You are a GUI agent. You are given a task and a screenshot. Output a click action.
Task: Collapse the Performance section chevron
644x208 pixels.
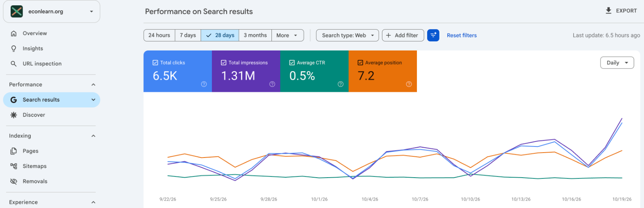tap(93, 85)
